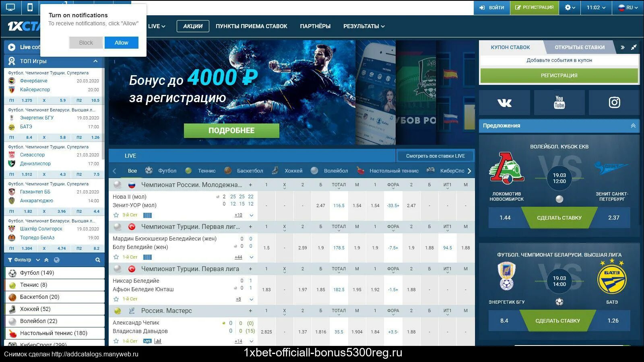The width and height of the screenshot is (644, 362).
Task: Filter live by Волейбол
Action: coord(329,171)
